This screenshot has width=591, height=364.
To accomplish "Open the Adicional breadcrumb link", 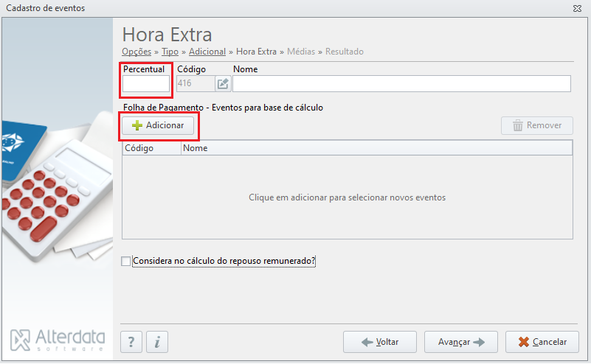I will click(x=207, y=52).
